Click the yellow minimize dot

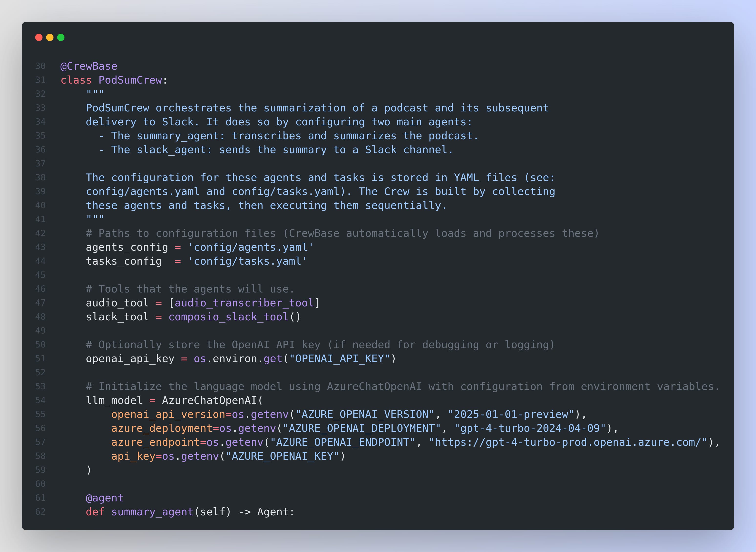point(50,37)
